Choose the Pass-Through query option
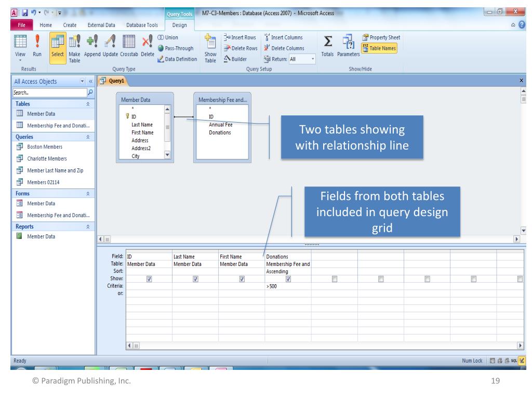The height and width of the screenshot is (399, 532). (176, 48)
